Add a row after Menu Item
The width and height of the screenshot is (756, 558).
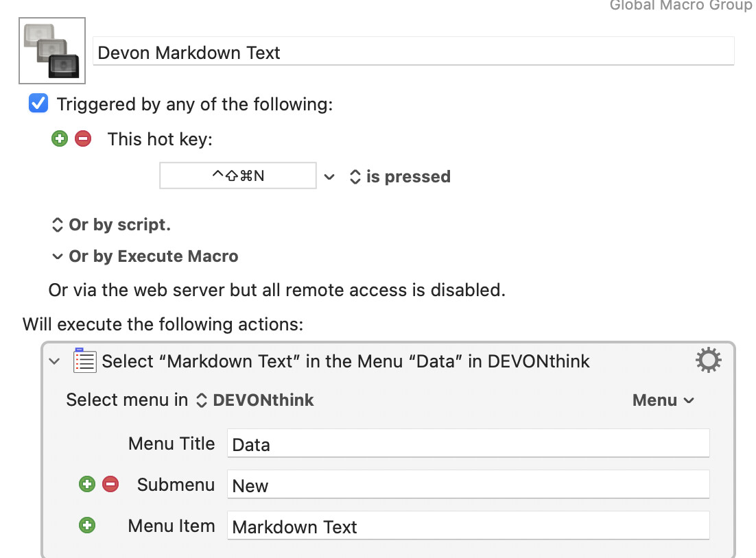pos(87,526)
